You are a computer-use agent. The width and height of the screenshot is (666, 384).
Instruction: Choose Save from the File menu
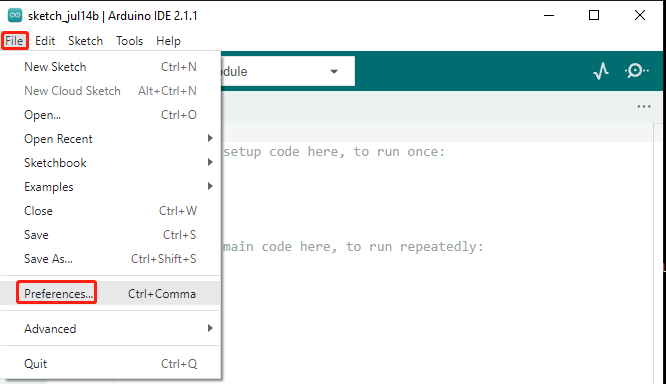110,234
